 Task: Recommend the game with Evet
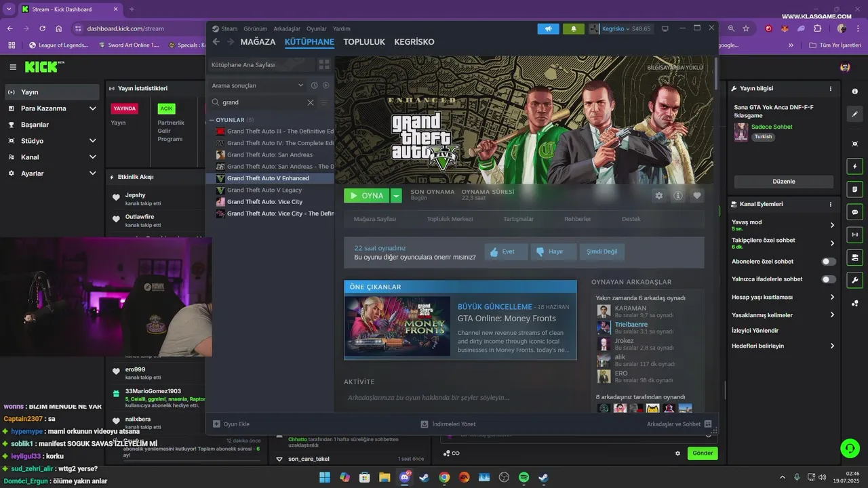coord(506,251)
